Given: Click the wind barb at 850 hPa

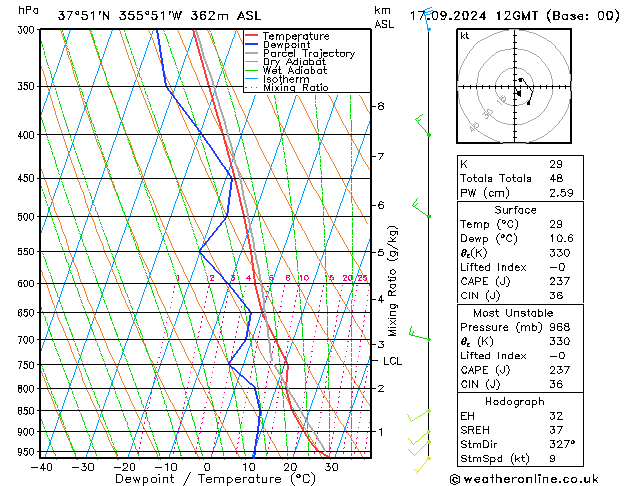Looking at the screenshot, I should point(420,414).
